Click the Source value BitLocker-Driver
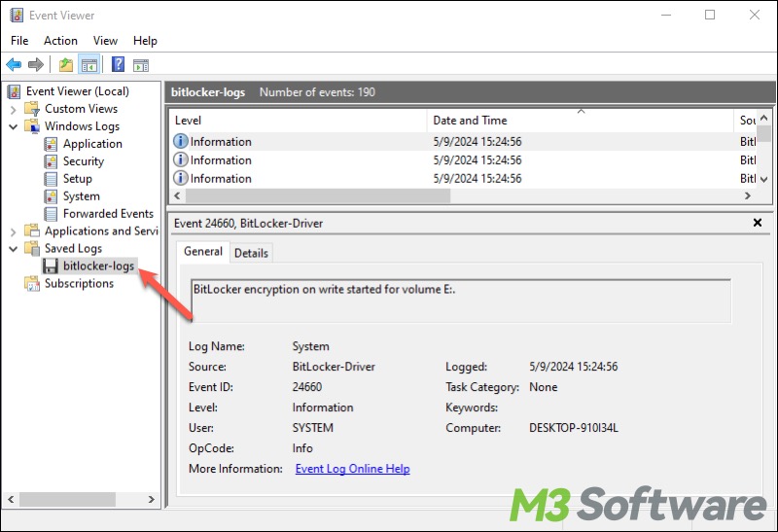The width and height of the screenshot is (778, 532). click(x=334, y=367)
